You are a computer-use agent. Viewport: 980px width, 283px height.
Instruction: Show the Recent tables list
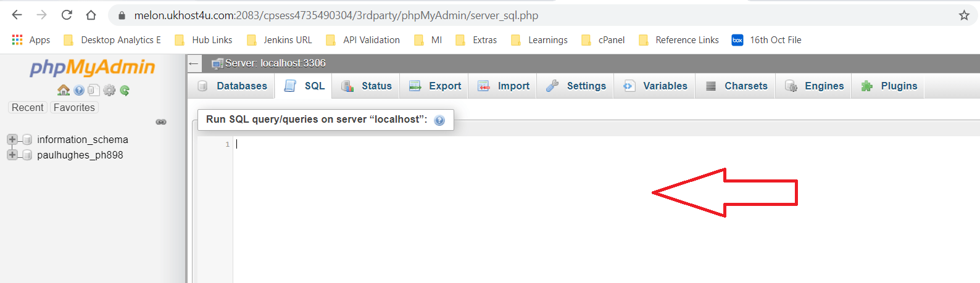28,107
